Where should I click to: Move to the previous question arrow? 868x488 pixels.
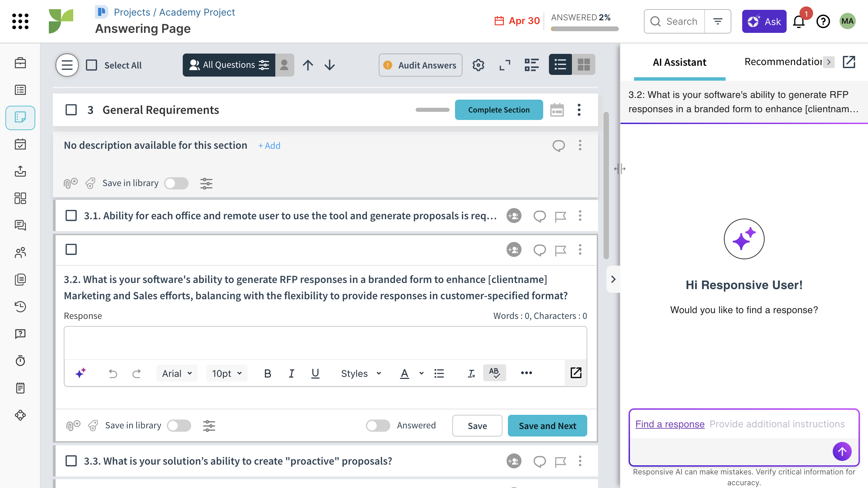click(308, 65)
